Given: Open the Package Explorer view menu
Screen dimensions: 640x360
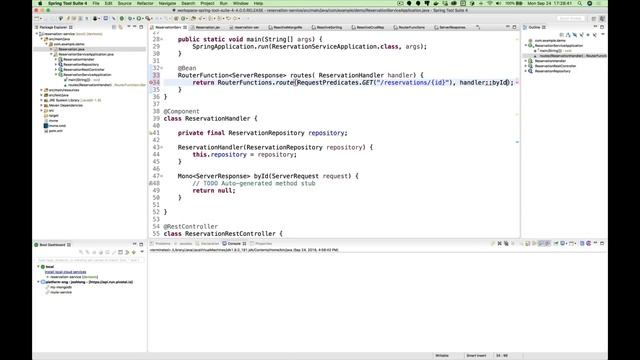Looking at the screenshot, I should pos(129,27).
